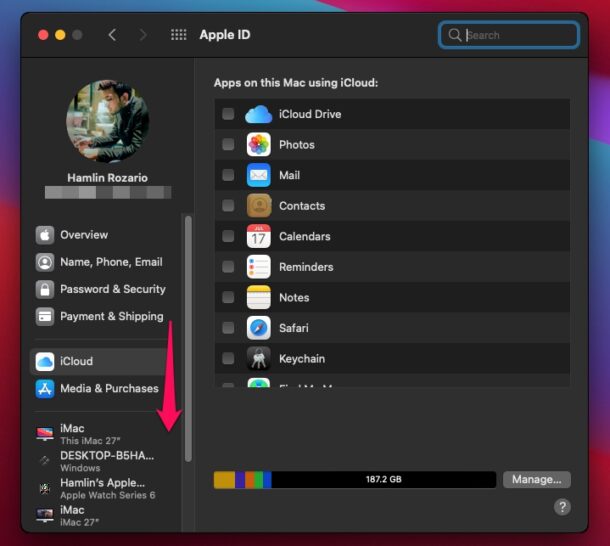Enable the Keychain checkbox
610x546 pixels.
click(x=228, y=358)
